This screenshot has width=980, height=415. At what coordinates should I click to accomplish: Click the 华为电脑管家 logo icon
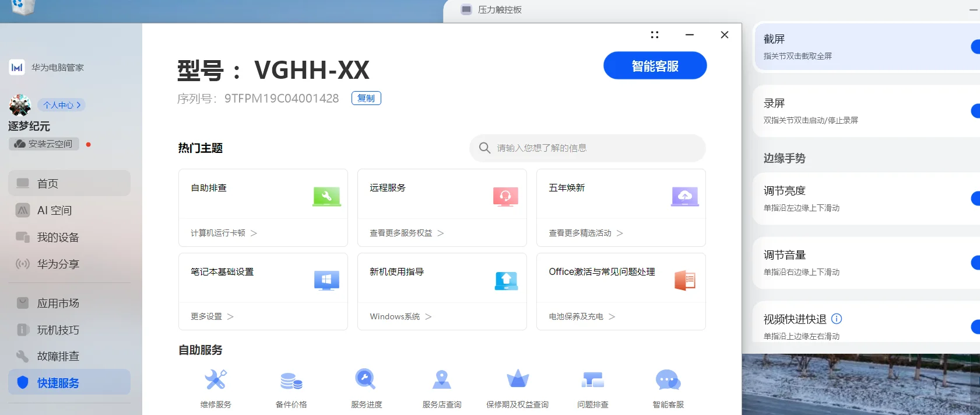click(17, 68)
